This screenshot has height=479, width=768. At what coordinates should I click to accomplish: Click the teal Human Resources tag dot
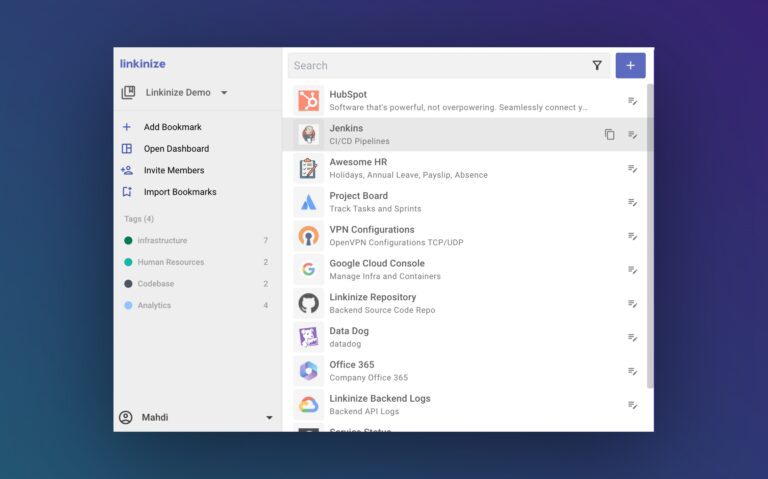click(x=128, y=262)
